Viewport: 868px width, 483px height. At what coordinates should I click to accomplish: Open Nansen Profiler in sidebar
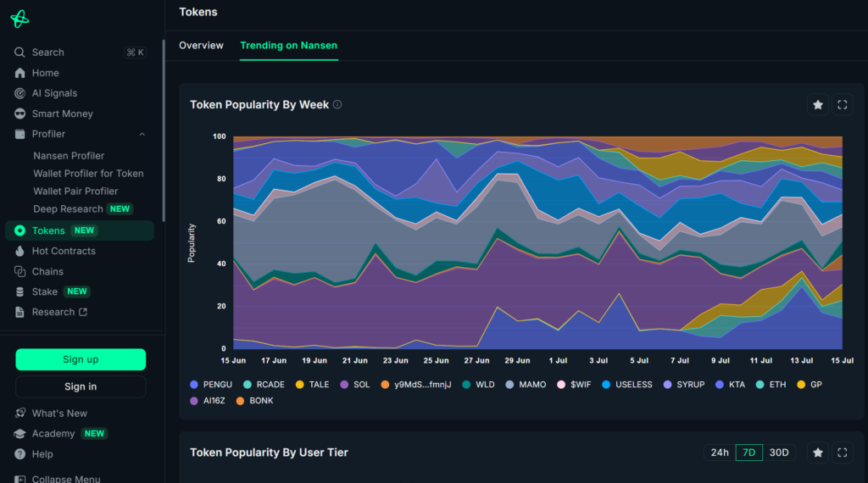69,156
